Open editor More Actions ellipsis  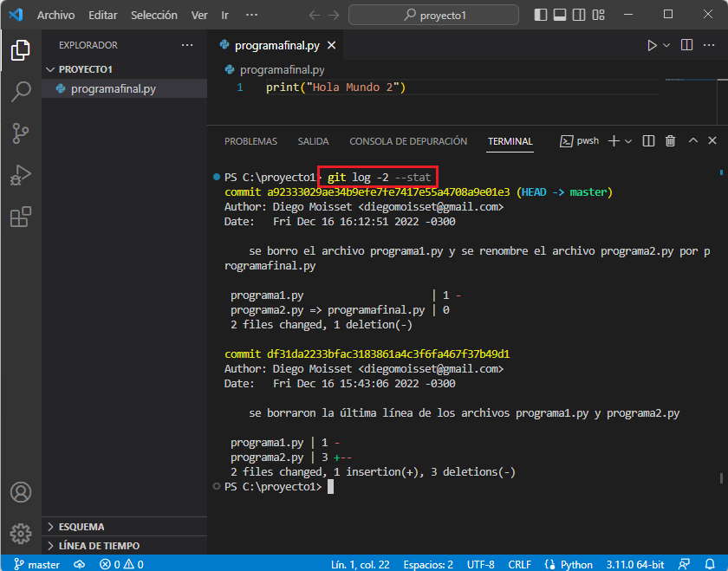click(709, 45)
